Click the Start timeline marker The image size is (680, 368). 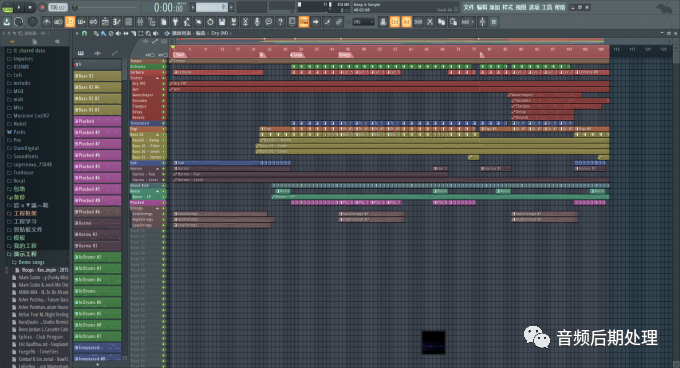coord(179,55)
